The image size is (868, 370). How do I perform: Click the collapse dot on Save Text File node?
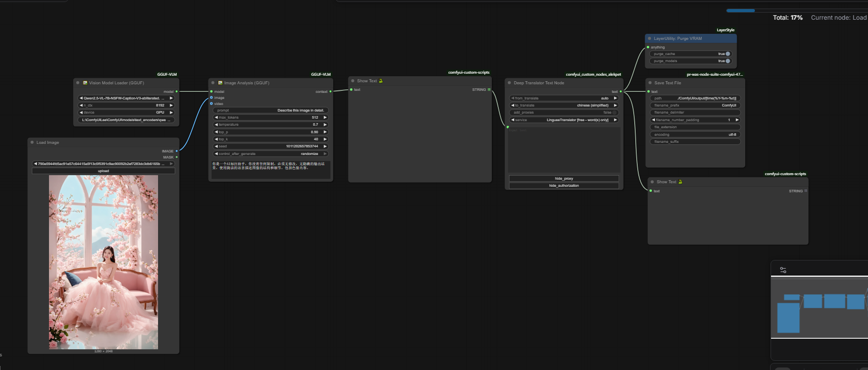click(650, 83)
